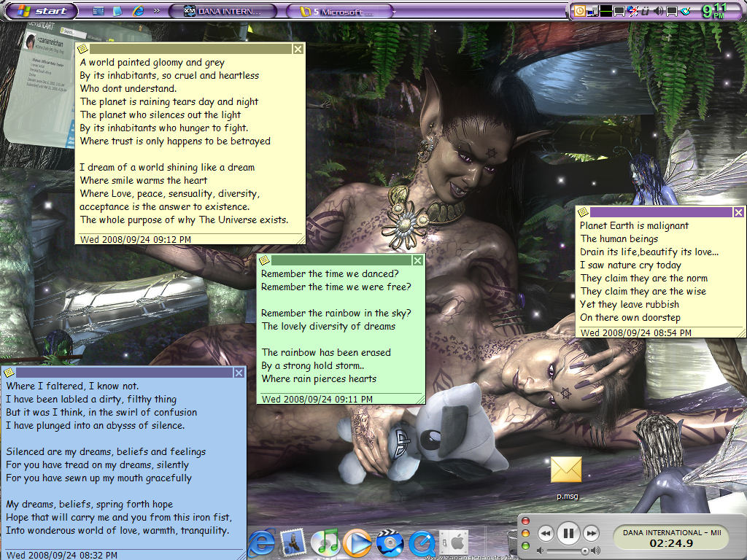Click the orange clock tray icon
The width and height of the screenshot is (747, 560).
(x=580, y=11)
